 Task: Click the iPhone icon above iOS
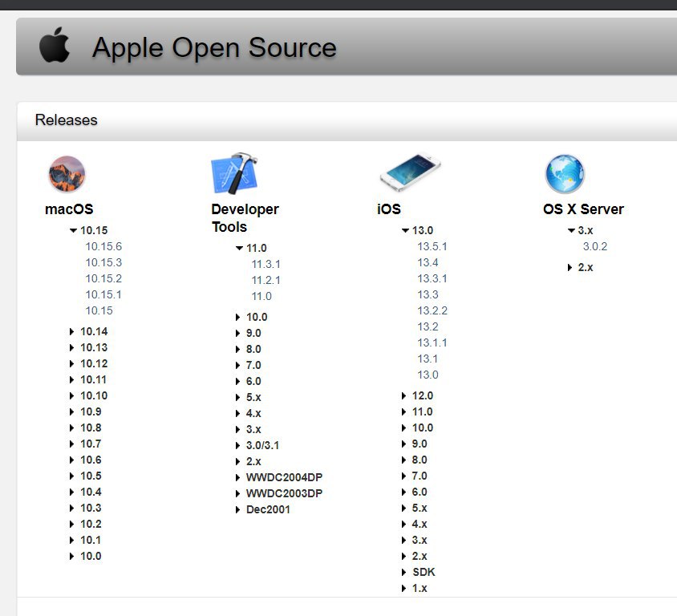[x=410, y=172]
